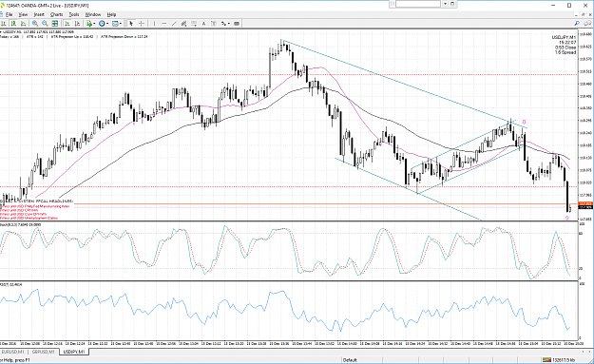Screen dimensions: 594x364
Task: Click the last line-studies toolbar icon
Action: pos(237,24)
